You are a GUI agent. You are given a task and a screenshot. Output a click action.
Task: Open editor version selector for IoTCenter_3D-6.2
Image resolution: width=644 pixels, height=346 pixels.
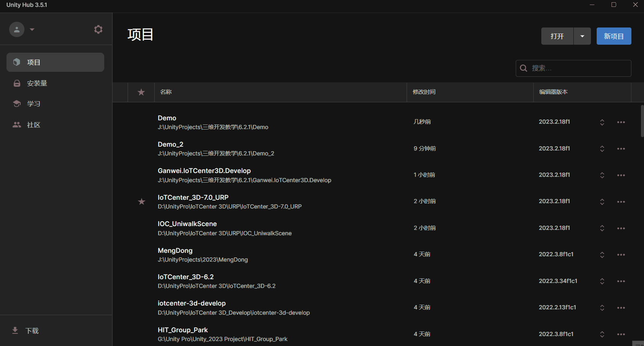602,281
